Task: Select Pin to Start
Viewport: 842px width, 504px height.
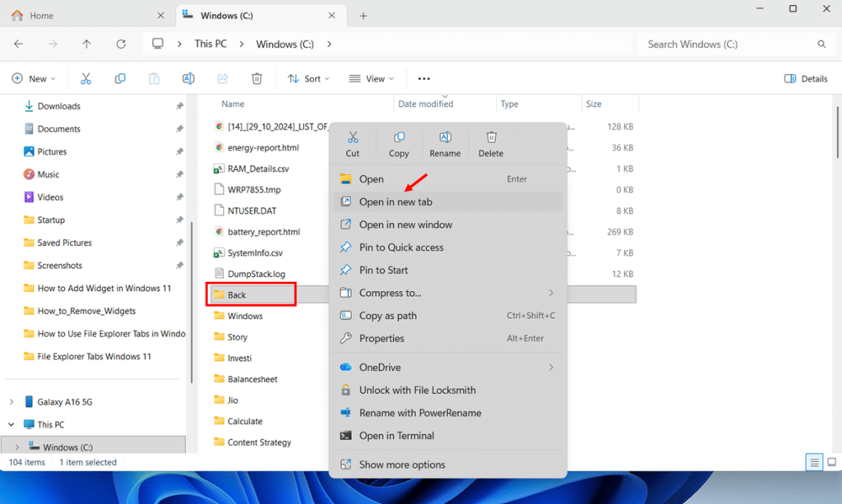Action: [x=448, y=270]
